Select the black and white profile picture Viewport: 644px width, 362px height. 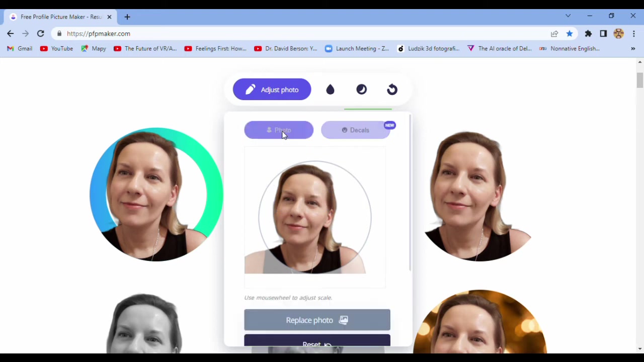coord(145,324)
